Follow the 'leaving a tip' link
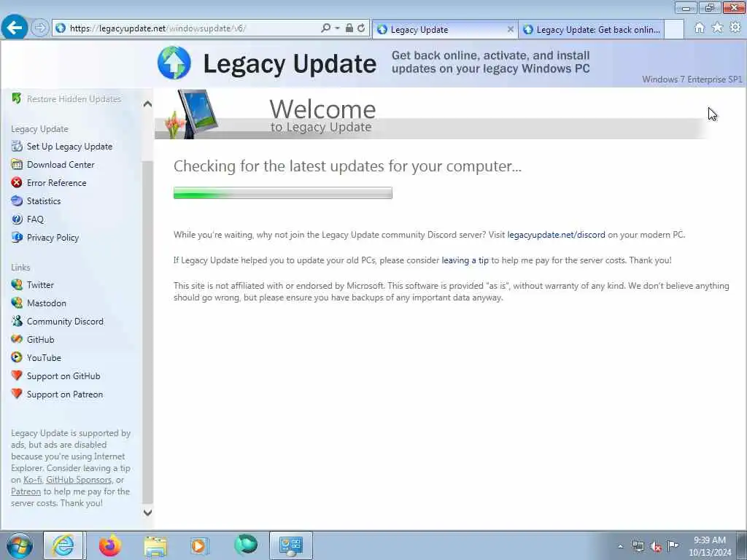Image resolution: width=747 pixels, height=560 pixels. (x=465, y=260)
